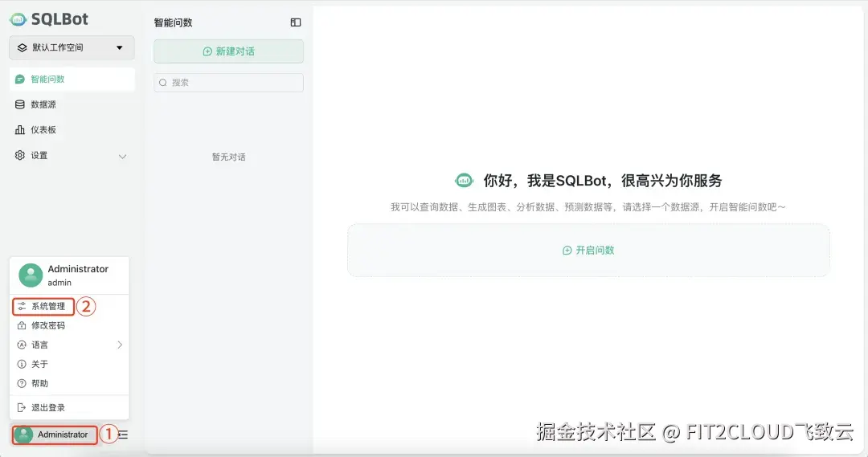
Task: Open 关于 in the user menu
Action: pos(69,364)
